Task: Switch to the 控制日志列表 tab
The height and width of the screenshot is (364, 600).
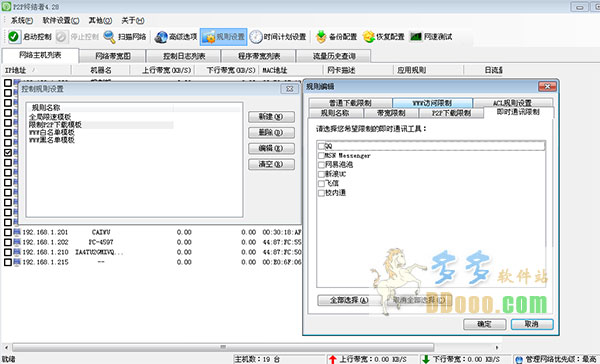Action: pyautogui.click(x=184, y=56)
